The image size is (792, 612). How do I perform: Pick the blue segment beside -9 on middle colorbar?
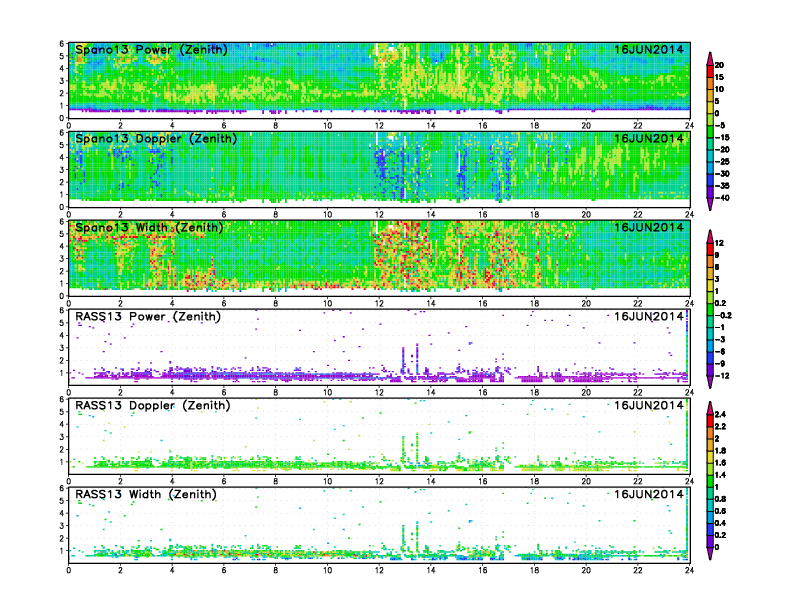click(710, 358)
